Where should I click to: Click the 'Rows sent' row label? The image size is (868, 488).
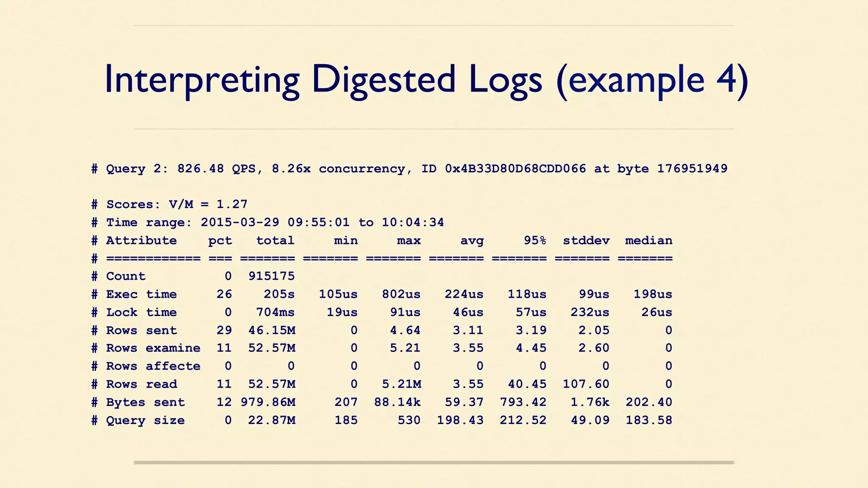[141, 330]
